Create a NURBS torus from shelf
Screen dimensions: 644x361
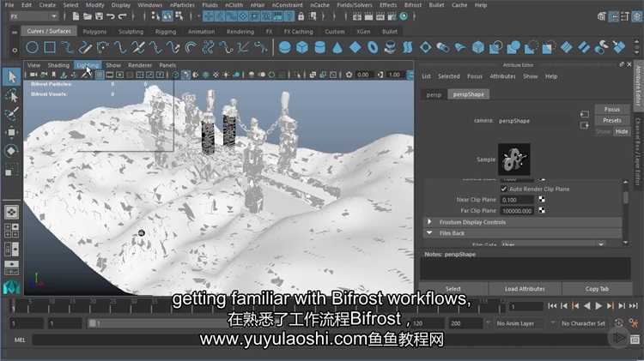373,47
